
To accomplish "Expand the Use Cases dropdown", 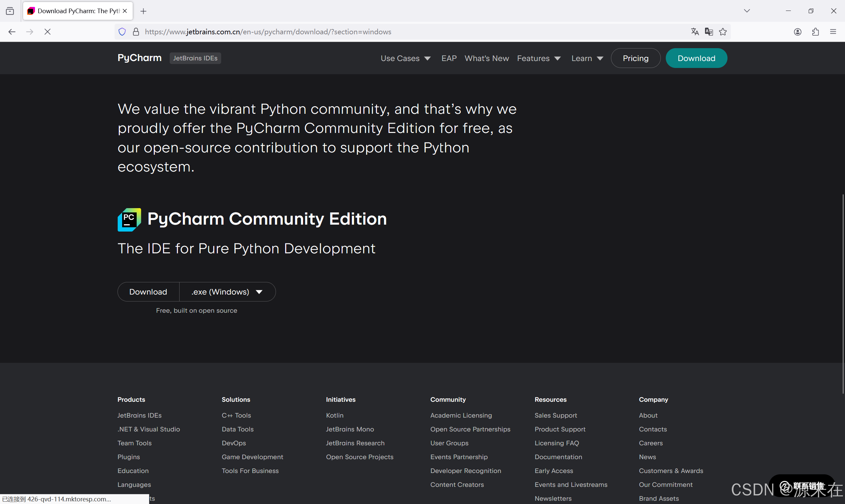I will point(405,58).
